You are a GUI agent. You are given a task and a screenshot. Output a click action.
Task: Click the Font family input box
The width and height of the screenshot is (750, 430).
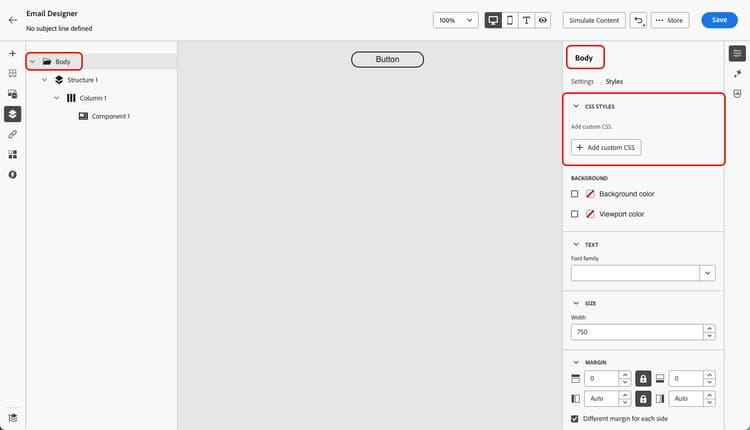point(635,273)
